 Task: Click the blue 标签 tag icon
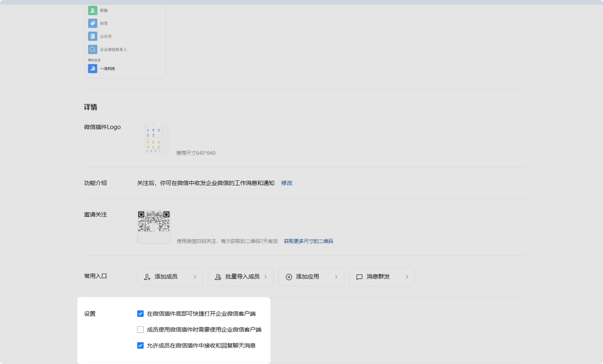92,23
